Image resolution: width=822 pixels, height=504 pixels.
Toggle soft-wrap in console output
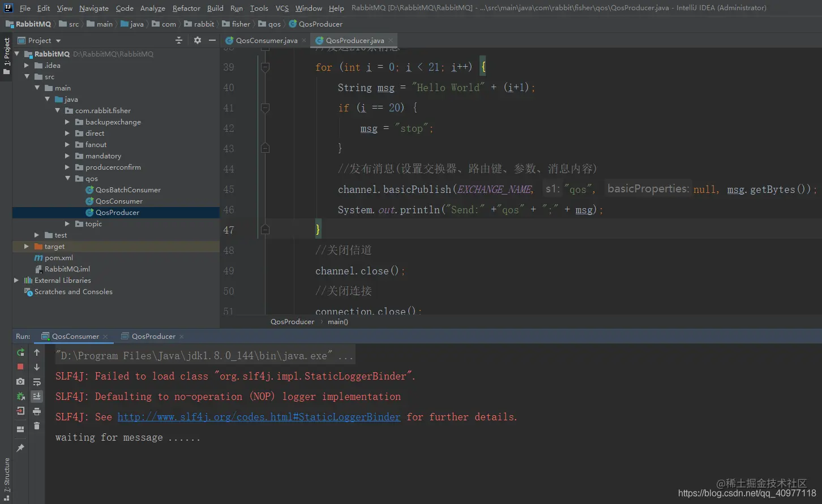37,382
